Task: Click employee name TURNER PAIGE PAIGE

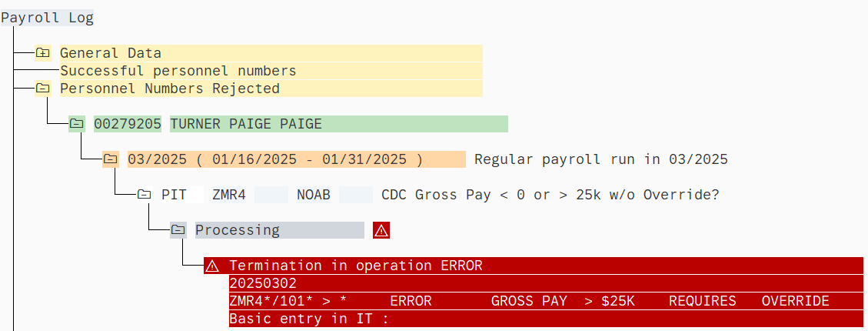Action: (245, 124)
